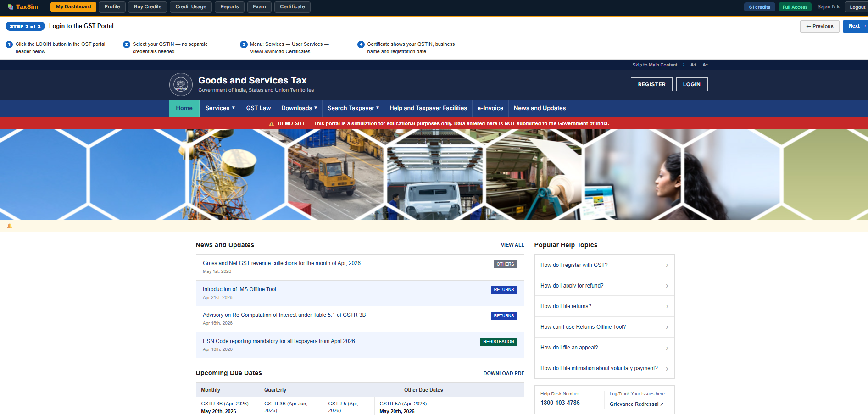Click the hero banner image
The height and width of the screenshot is (415, 868).
pyautogui.click(x=434, y=175)
